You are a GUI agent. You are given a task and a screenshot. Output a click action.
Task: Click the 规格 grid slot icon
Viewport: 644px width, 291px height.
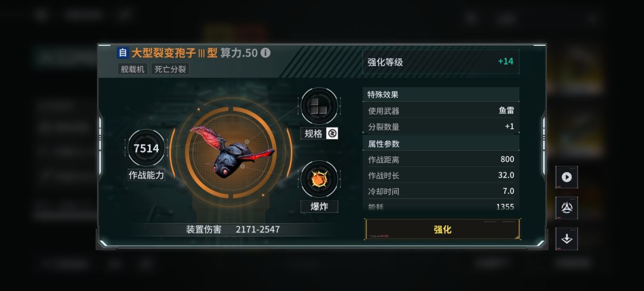[319, 106]
